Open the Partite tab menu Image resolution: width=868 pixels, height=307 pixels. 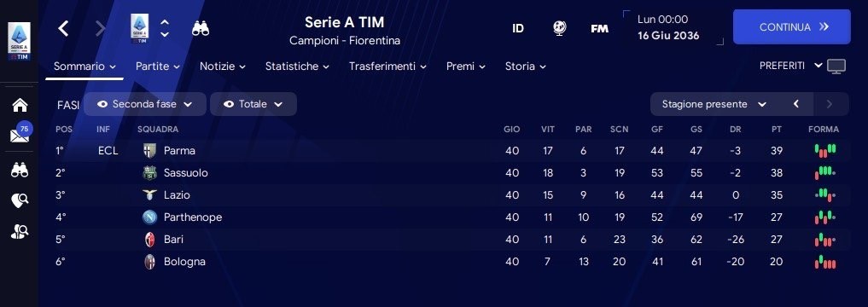tap(158, 67)
